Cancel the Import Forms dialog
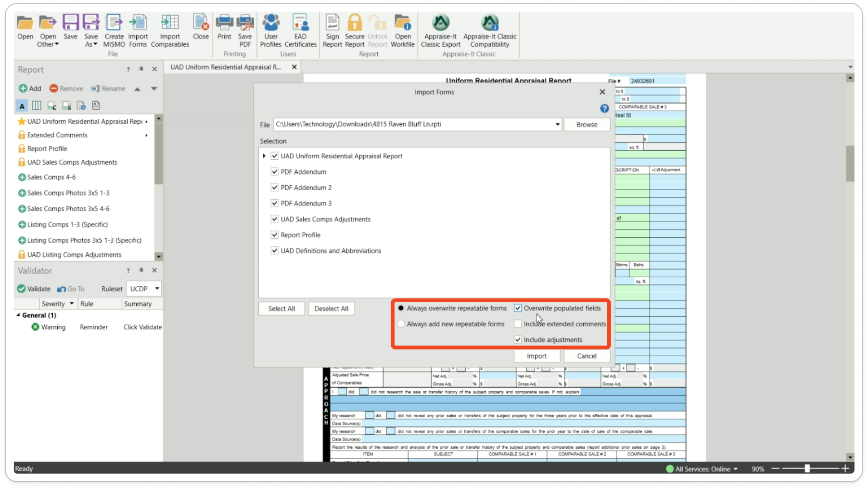The width and height of the screenshot is (868, 489). click(x=587, y=356)
